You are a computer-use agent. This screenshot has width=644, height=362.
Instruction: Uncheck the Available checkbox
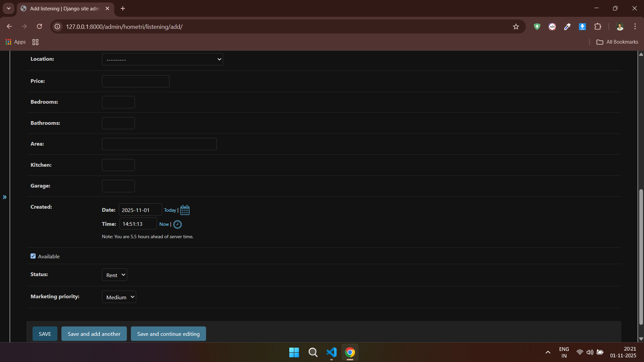click(x=33, y=256)
